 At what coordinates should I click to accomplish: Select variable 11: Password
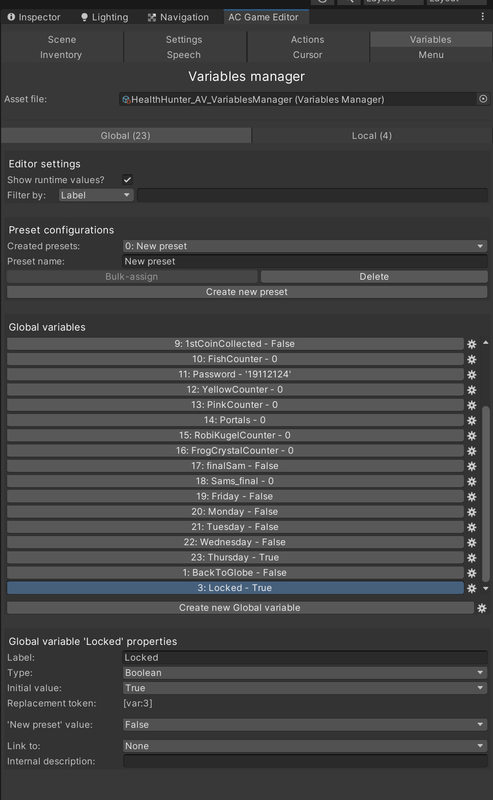tap(235, 374)
